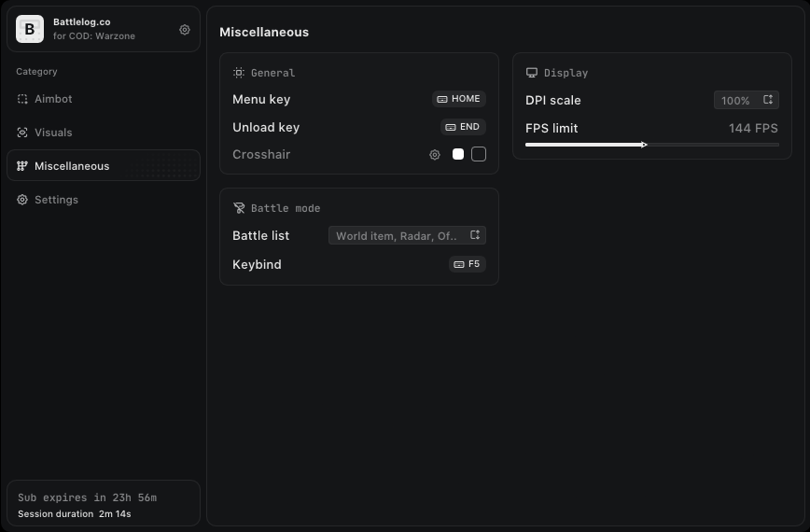The height and width of the screenshot is (532, 810).
Task: Click the Battle mode section icon
Action: point(239,207)
